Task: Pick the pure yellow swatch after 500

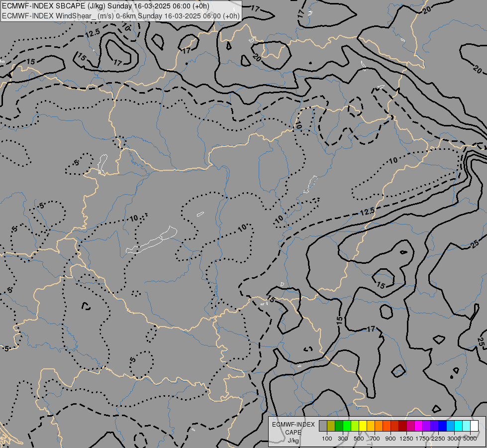Action: (363, 426)
